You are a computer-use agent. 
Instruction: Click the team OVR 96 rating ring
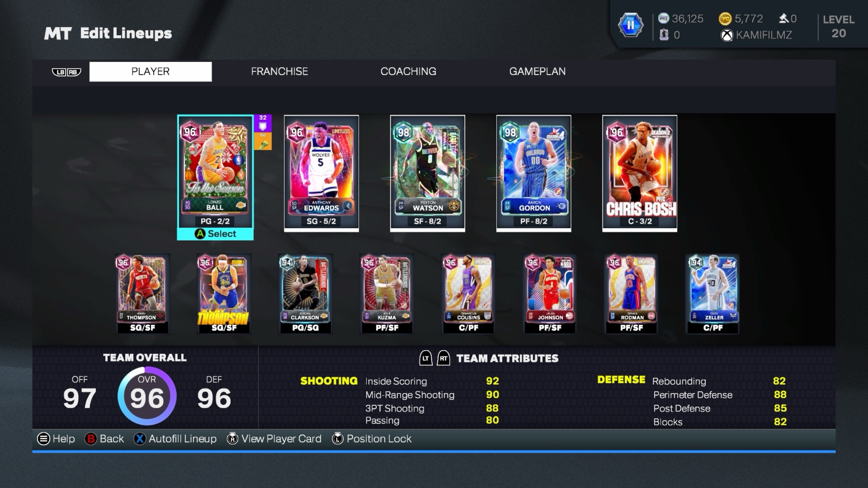(x=147, y=396)
